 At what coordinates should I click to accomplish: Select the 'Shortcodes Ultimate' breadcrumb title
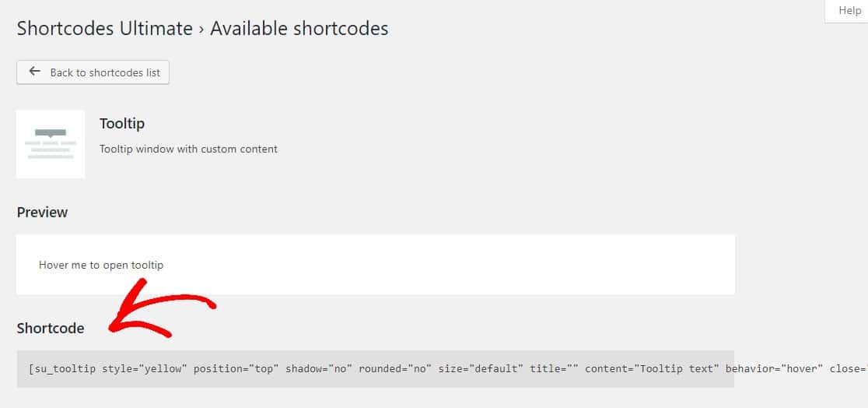[x=105, y=28]
